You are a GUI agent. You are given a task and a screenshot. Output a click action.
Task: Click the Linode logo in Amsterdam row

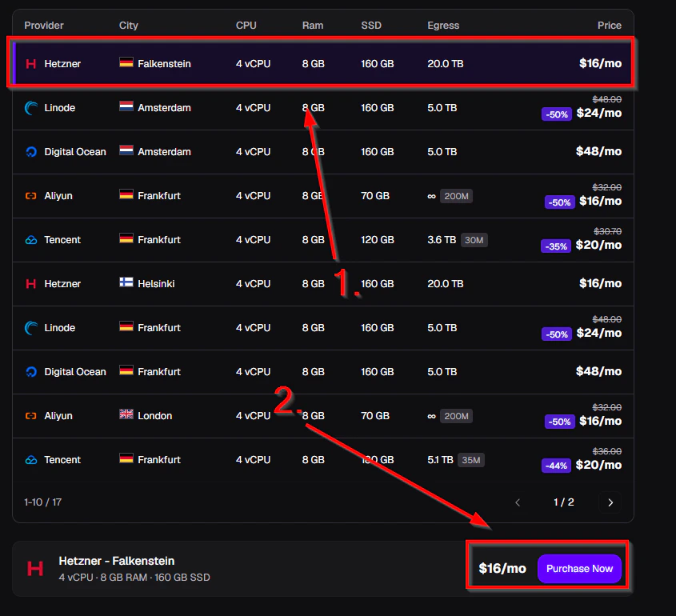[31, 108]
